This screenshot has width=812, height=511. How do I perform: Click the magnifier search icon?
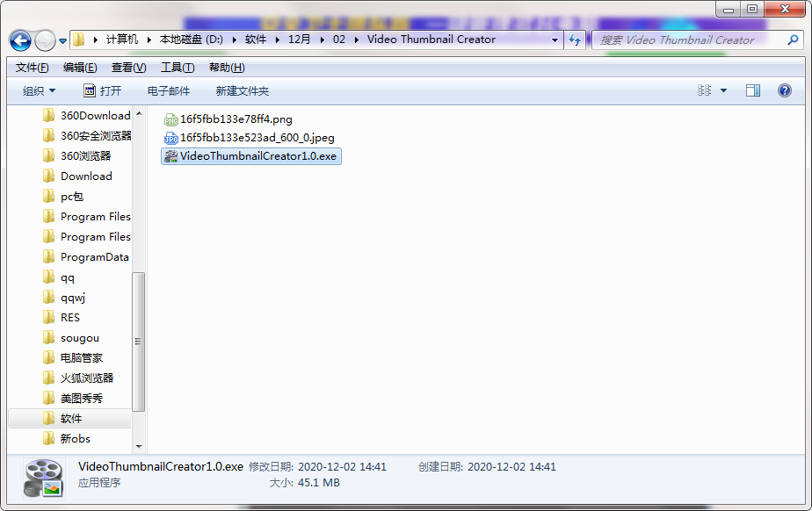793,40
